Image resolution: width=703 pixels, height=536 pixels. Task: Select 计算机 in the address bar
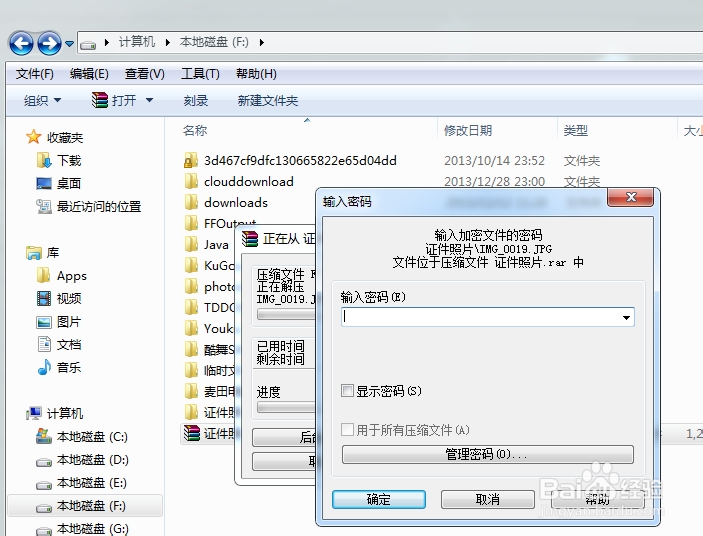pyautogui.click(x=137, y=42)
